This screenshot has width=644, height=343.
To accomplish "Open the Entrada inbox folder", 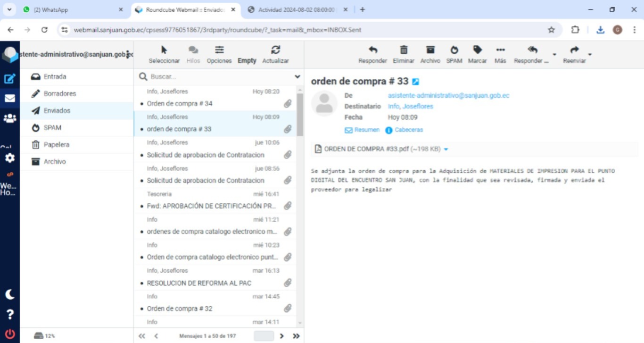I will pos(55,76).
